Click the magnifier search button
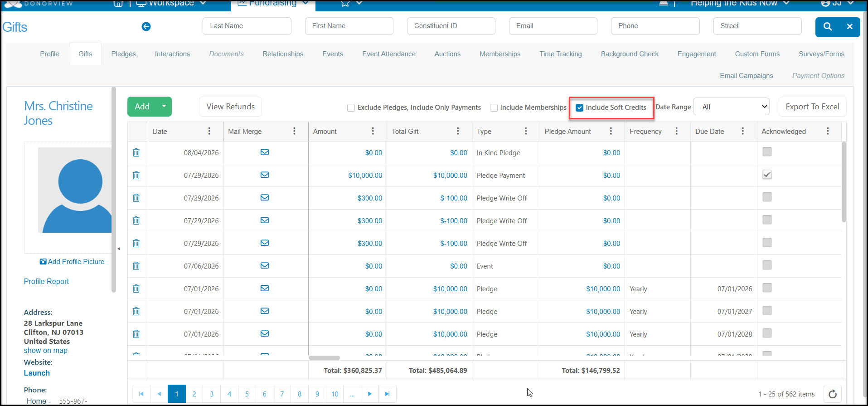The height and width of the screenshot is (406, 868). [x=828, y=27]
